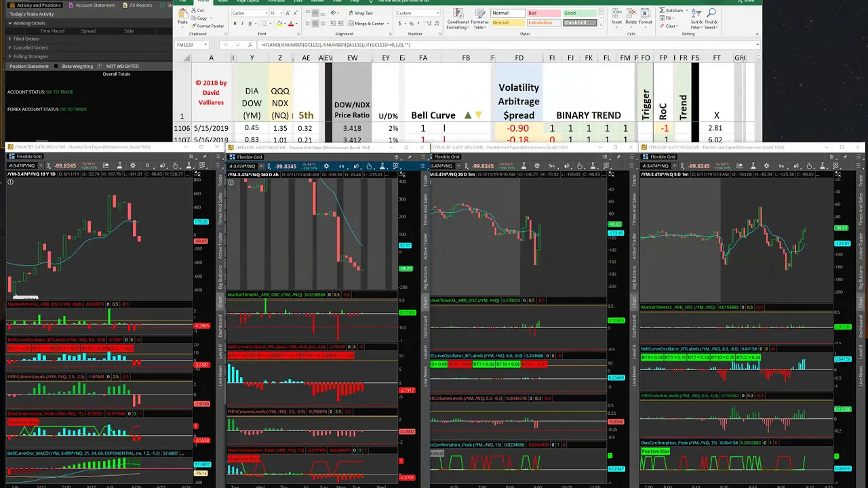Apply the Neutral cell style
This screenshot has height=488, width=868.
point(507,22)
